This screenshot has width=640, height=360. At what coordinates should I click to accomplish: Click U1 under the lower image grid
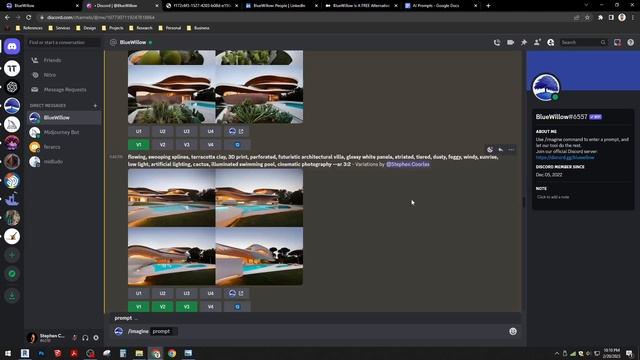[138, 293]
